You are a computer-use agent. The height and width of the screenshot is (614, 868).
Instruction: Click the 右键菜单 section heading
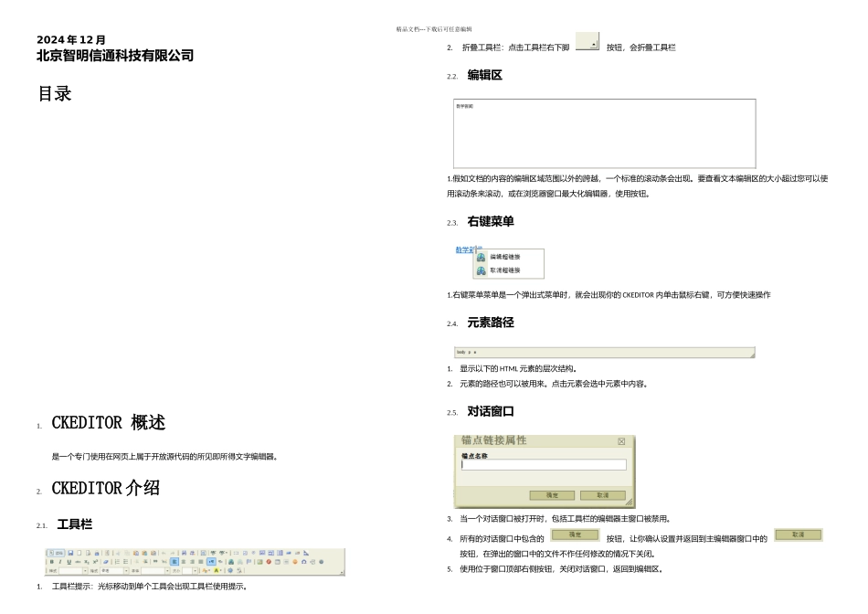coord(491,221)
